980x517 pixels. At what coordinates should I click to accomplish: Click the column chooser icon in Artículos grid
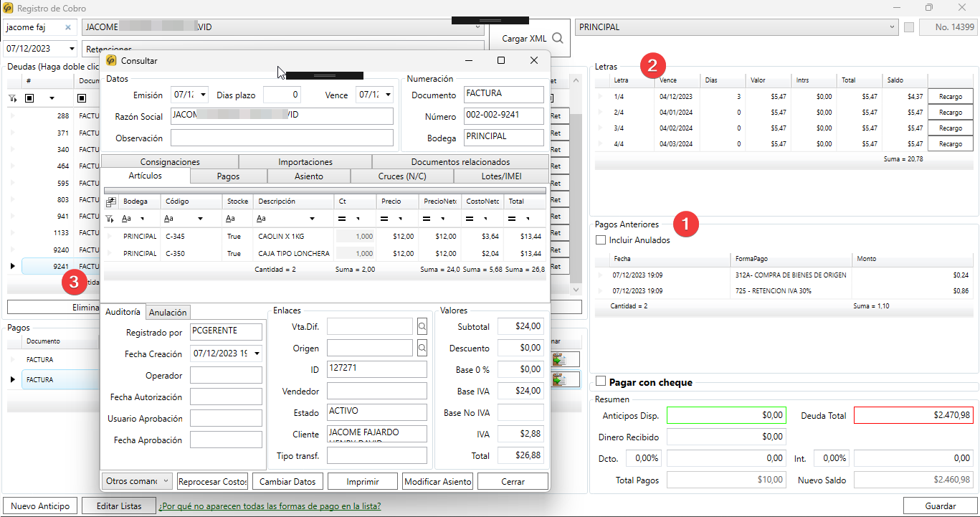click(110, 201)
